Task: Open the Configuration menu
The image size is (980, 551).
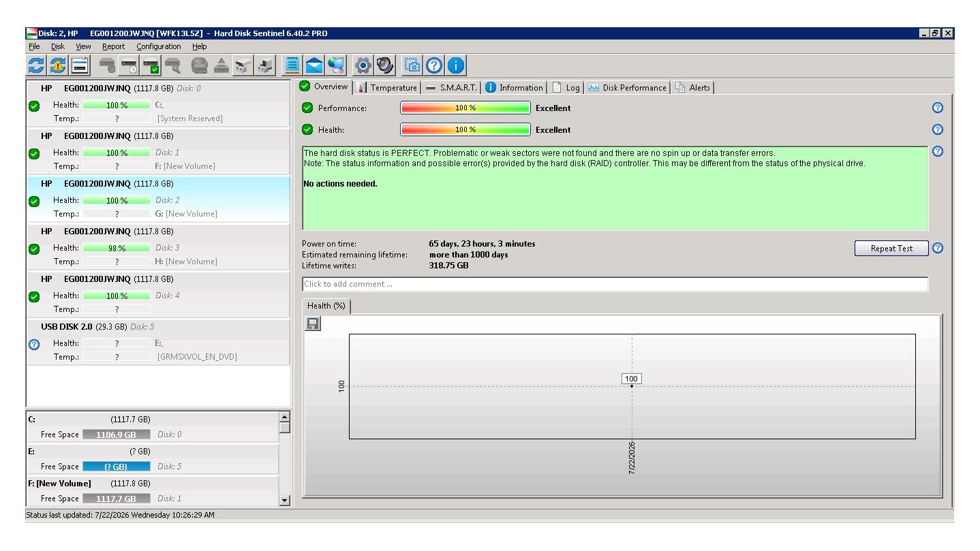Action: click(x=159, y=46)
